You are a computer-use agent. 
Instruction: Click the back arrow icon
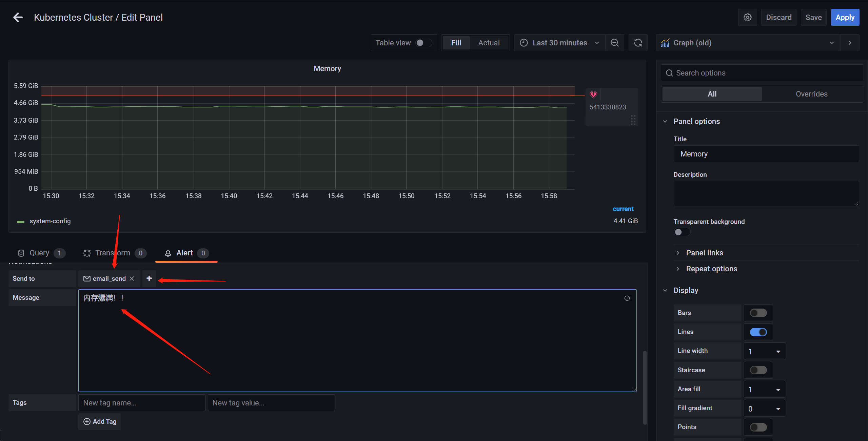pyautogui.click(x=18, y=17)
